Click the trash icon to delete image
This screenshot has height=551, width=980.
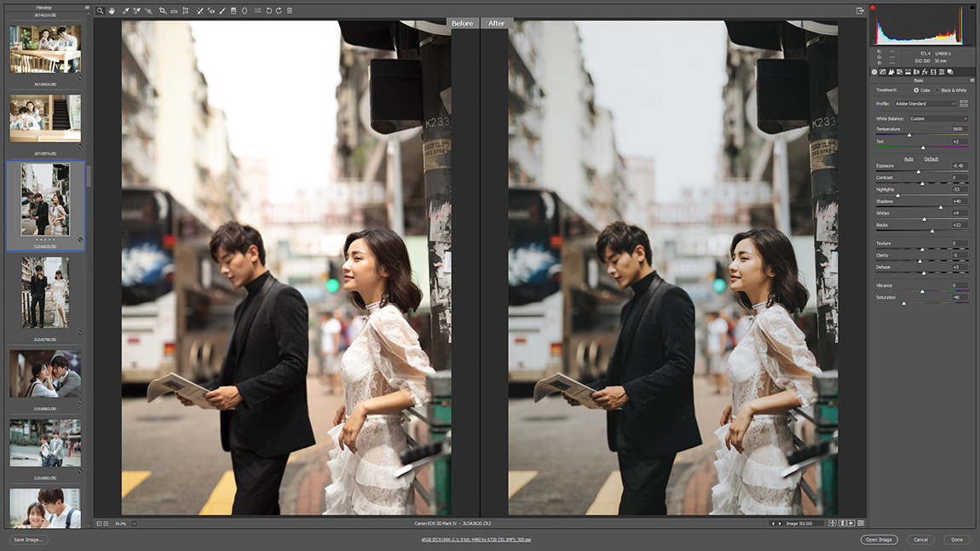290,11
